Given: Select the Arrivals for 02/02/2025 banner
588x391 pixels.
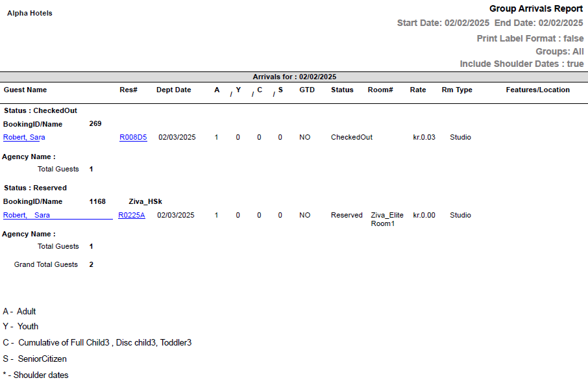Looking at the screenshot, I should click(x=294, y=77).
